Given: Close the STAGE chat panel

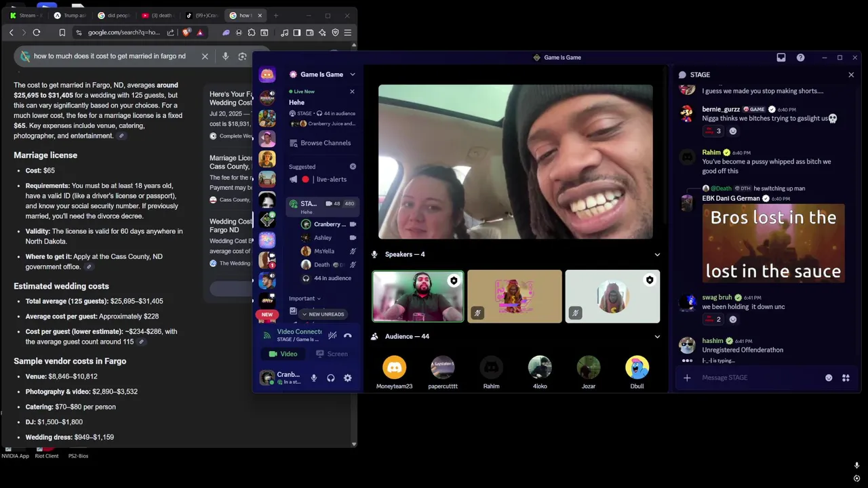Looking at the screenshot, I should coord(851,75).
